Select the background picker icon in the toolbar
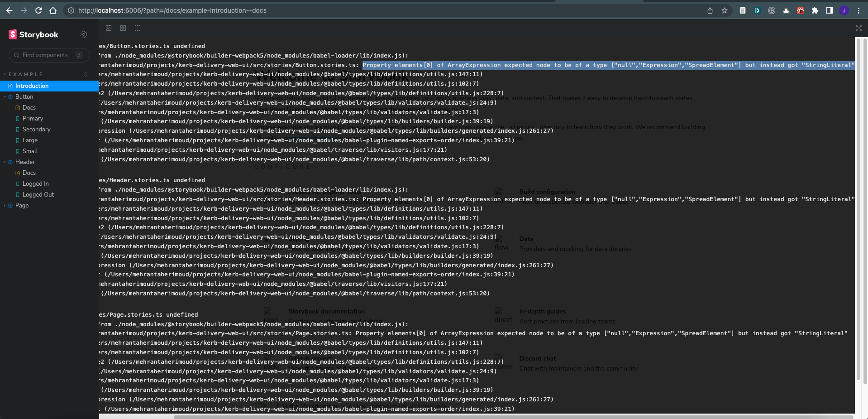Image resolution: width=868 pixels, height=419 pixels. pos(109,28)
